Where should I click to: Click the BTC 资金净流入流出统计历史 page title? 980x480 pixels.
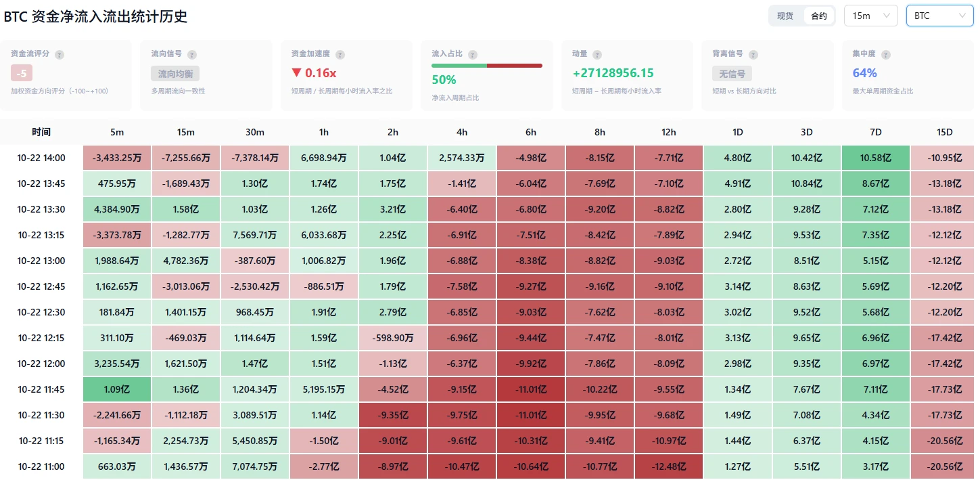pyautogui.click(x=95, y=16)
